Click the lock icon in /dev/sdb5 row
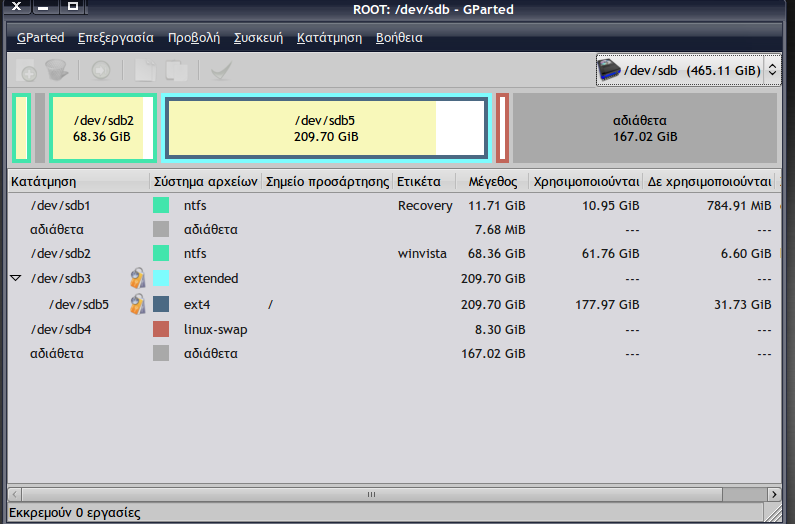This screenshot has width=795, height=524. [137, 304]
